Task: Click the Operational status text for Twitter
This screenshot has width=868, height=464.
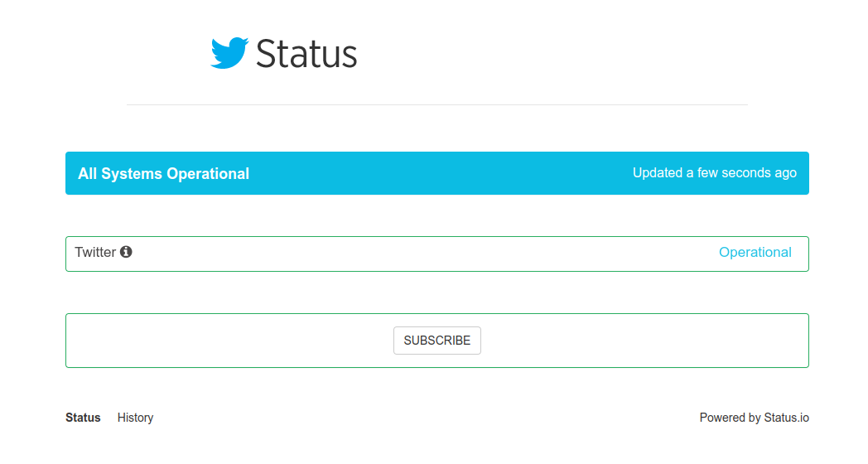Action: [755, 253]
